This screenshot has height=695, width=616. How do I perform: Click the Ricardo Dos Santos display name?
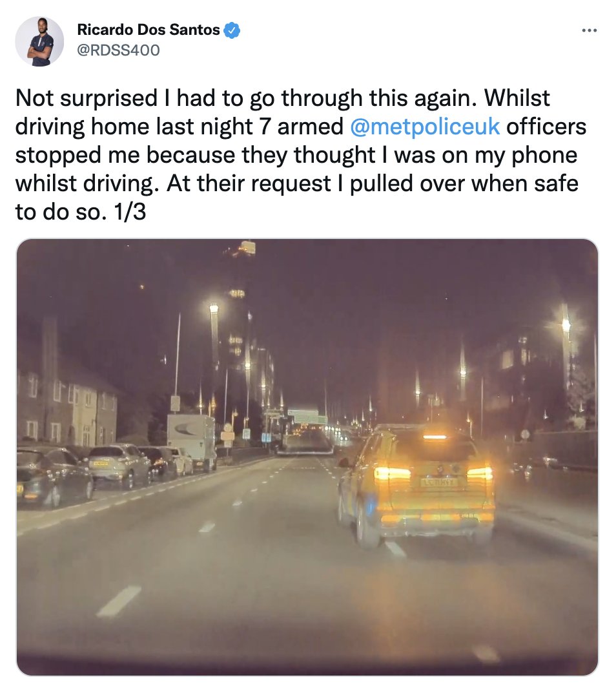coord(149,30)
